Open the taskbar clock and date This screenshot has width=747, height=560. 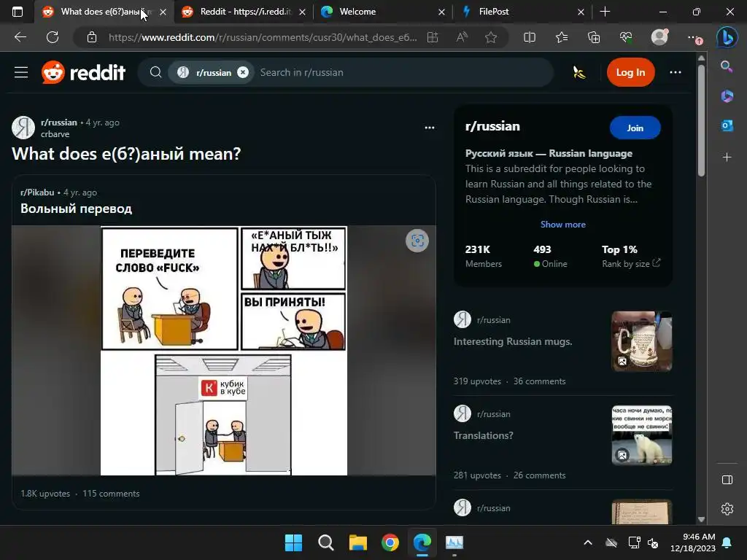click(x=693, y=542)
